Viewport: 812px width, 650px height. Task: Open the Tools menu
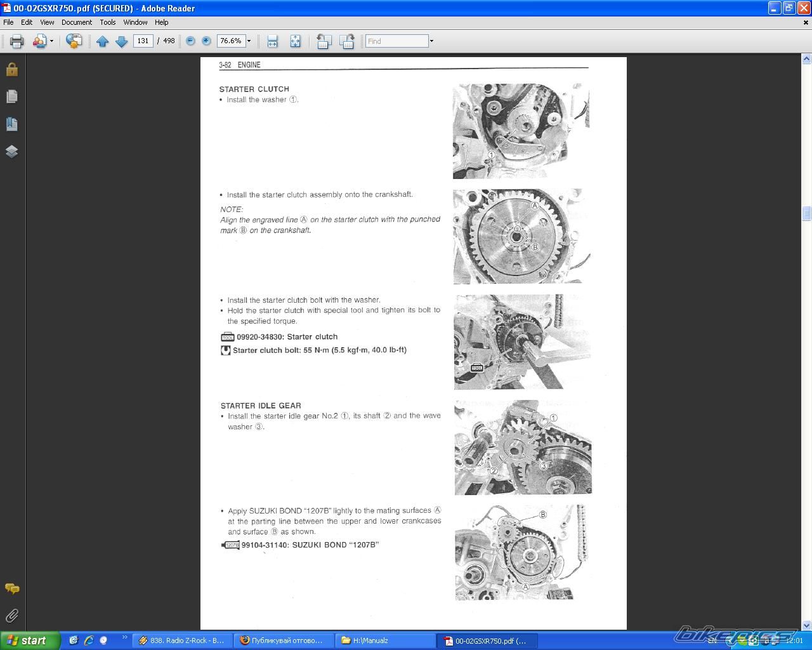(x=107, y=22)
